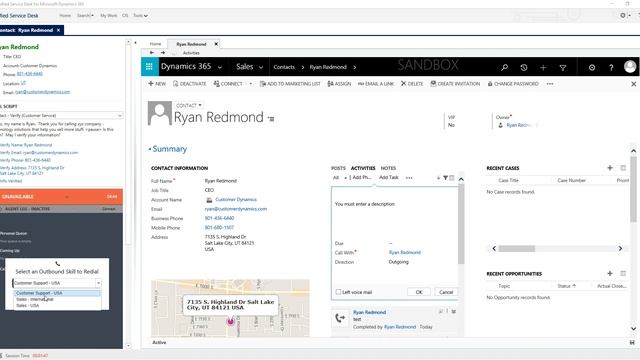Viewport: 640px width, 360px height.
Task: Open the Search menu in Service Desk toolbar
Action: click(x=85, y=16)
